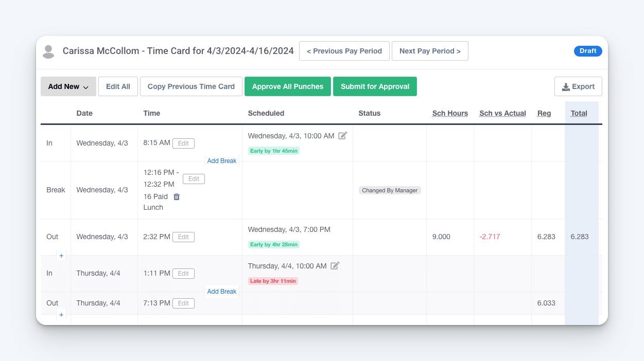Click the 'Late by 3hr 11min' indicator
The height and width of the screenshot is (361, 644).
(273, 281)
